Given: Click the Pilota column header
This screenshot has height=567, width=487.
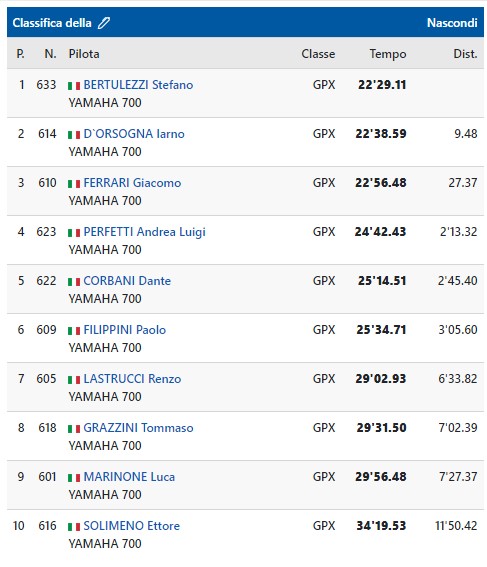Looking at the screenshot, I should [84, 54].
